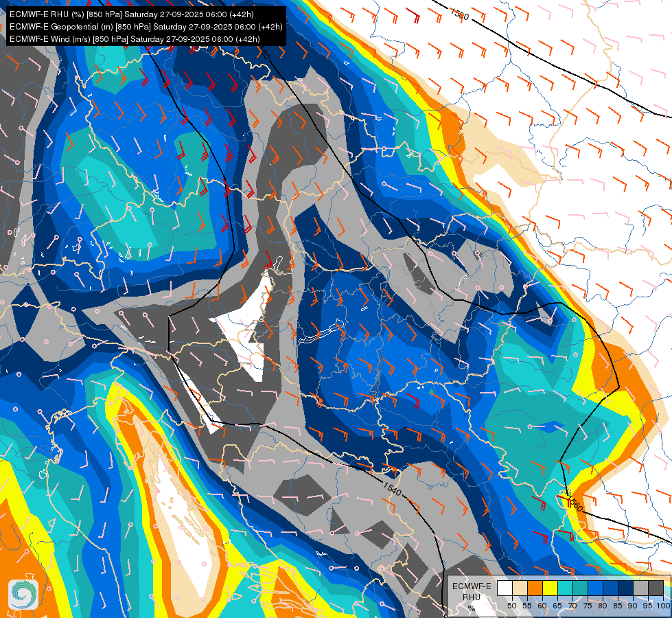672x618 pixels.
Task: Click the legend value 100
Action: click(663, 606)
